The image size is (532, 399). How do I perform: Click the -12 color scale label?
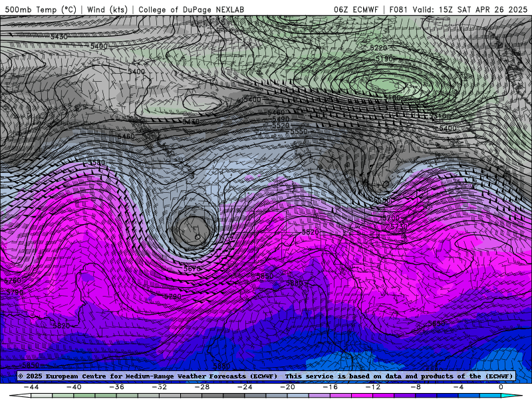pyautogui.click(x=373, y=387)
